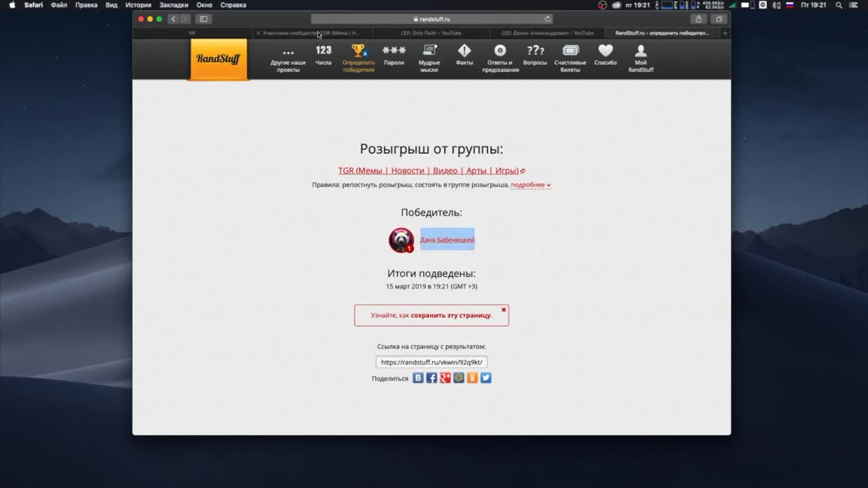
Task: Share the result via Google Plus
Action: 446,378
